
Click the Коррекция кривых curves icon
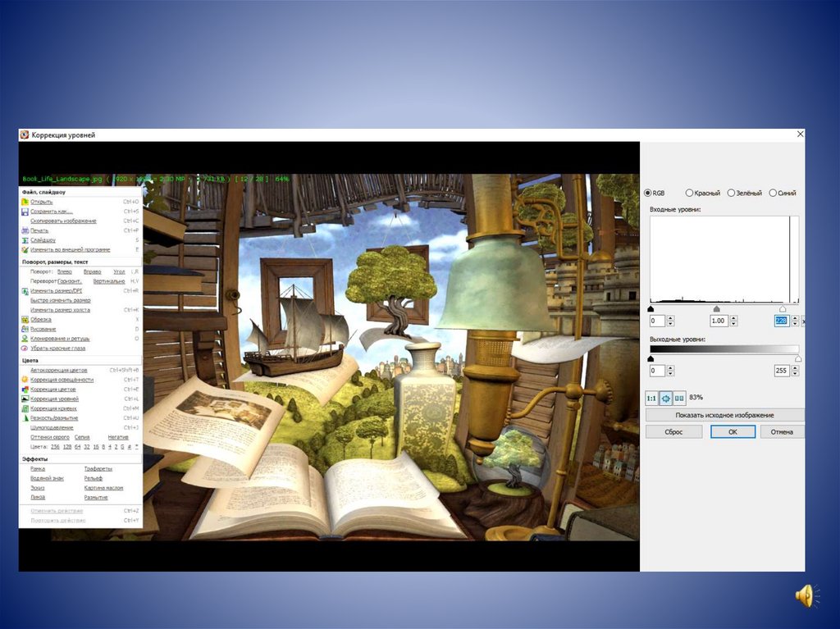[25, 408]
